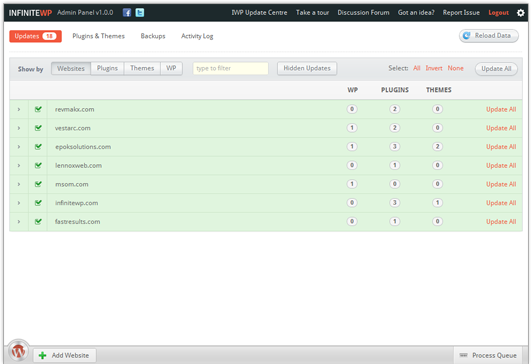Show updates by Websites
531x364 pixels.
coord(71,68)
